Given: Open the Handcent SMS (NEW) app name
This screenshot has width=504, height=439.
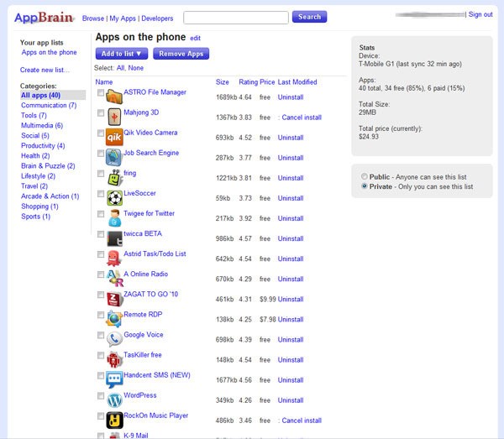Looking at the screenshot, I should 157,374.
